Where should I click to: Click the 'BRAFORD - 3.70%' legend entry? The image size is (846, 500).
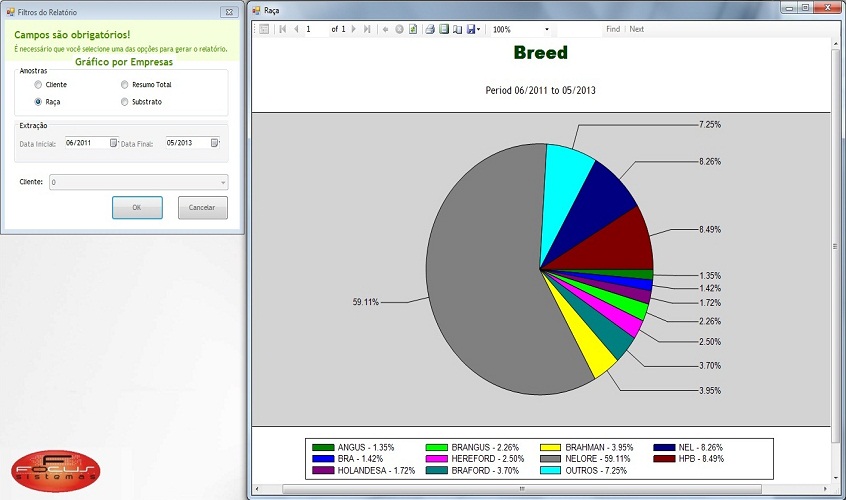(485, 470)
